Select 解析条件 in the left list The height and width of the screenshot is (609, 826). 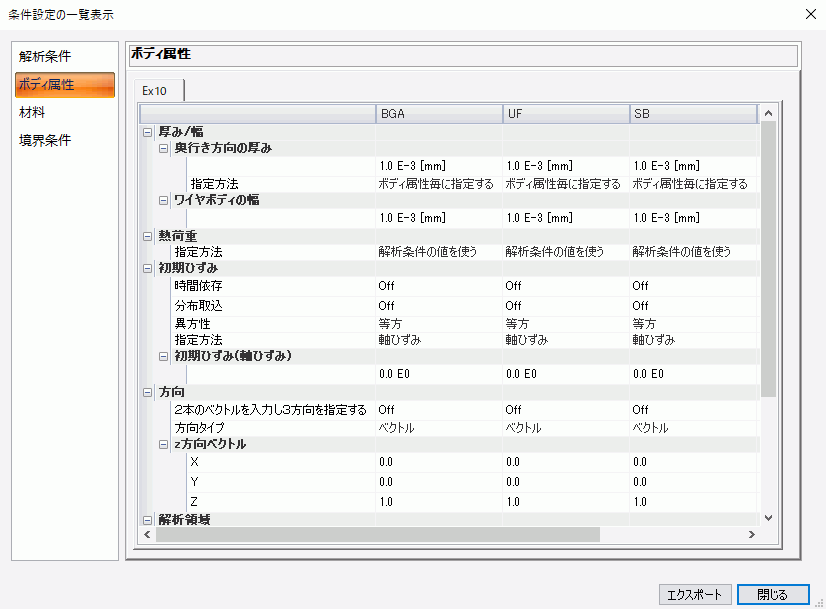click(45, 56)
